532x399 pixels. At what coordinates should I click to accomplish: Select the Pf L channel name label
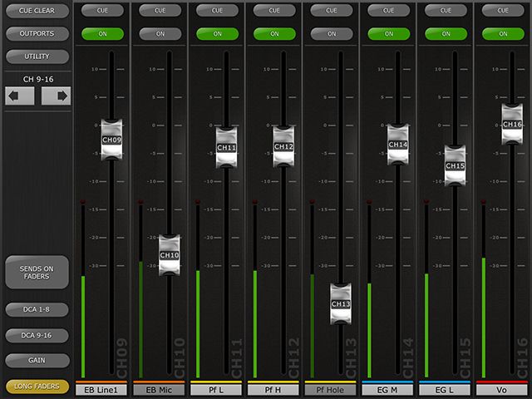pos(216,389)
